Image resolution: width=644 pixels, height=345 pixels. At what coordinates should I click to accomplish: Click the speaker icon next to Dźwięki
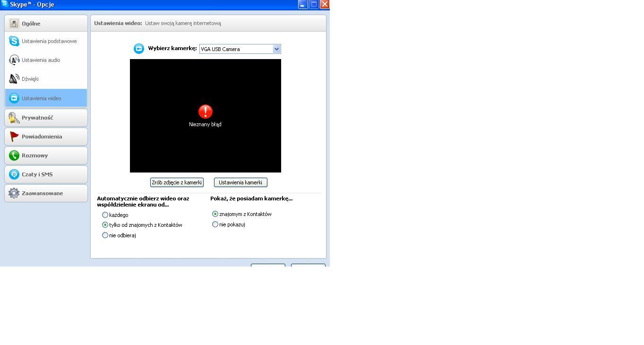[x=14, y=79]
